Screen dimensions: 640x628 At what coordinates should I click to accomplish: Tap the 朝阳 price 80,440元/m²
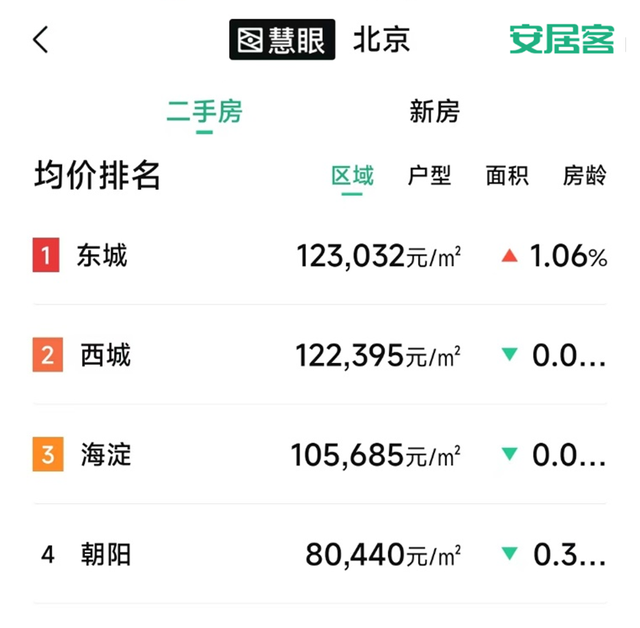pyautogui.click(x=383, y=554)
